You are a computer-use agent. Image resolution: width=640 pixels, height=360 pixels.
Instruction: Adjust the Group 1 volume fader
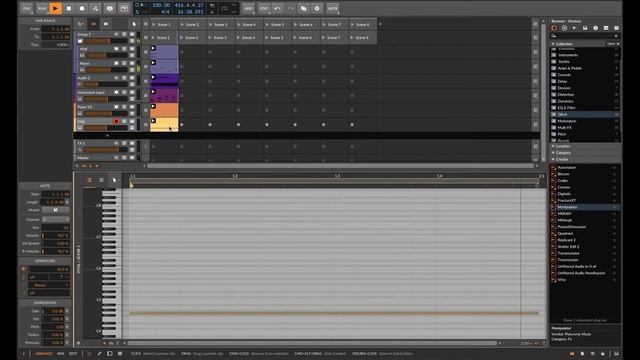(x=106, y=41)
